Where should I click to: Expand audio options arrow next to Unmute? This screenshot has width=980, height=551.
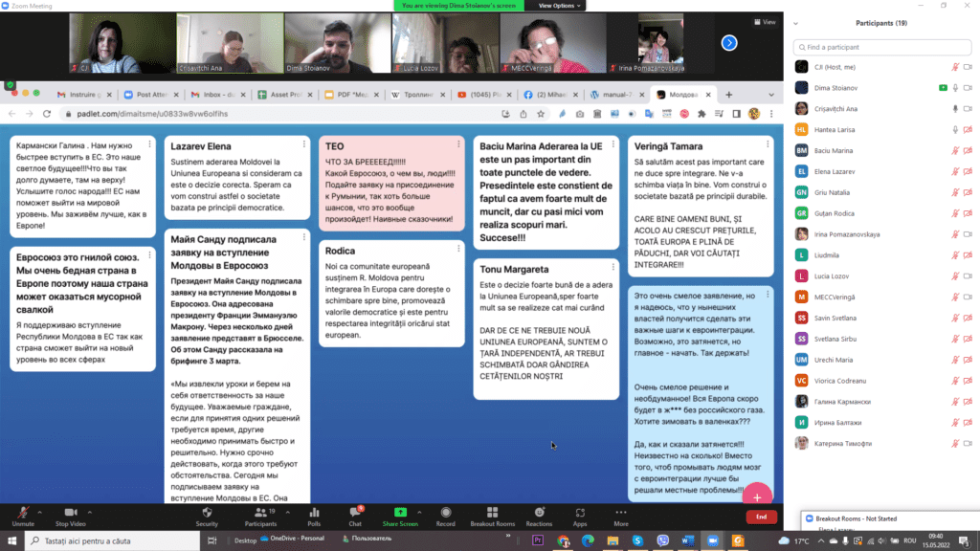[37, 508]
